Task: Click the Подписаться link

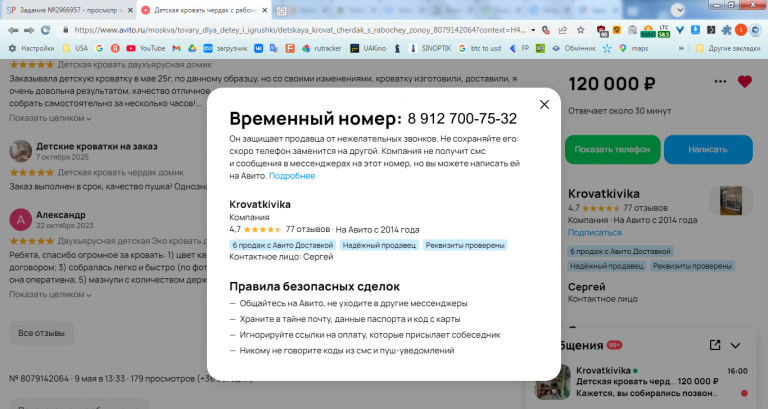Action: click(595, 233)
